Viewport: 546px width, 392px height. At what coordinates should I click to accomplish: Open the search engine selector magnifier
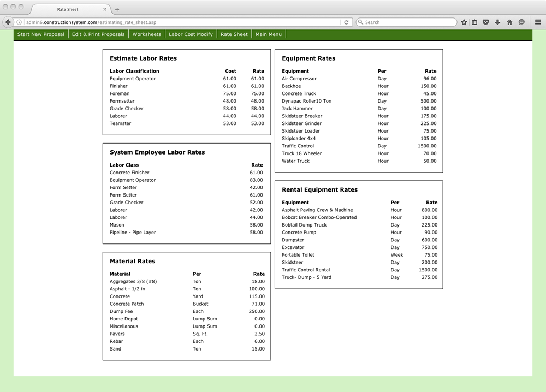pos(360,22)
